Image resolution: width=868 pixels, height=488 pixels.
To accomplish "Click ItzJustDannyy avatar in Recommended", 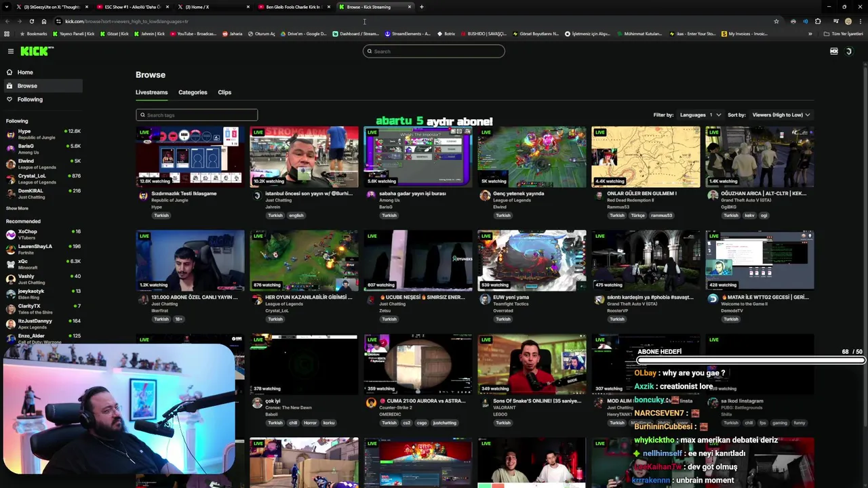I will click(x=11, y=324).
